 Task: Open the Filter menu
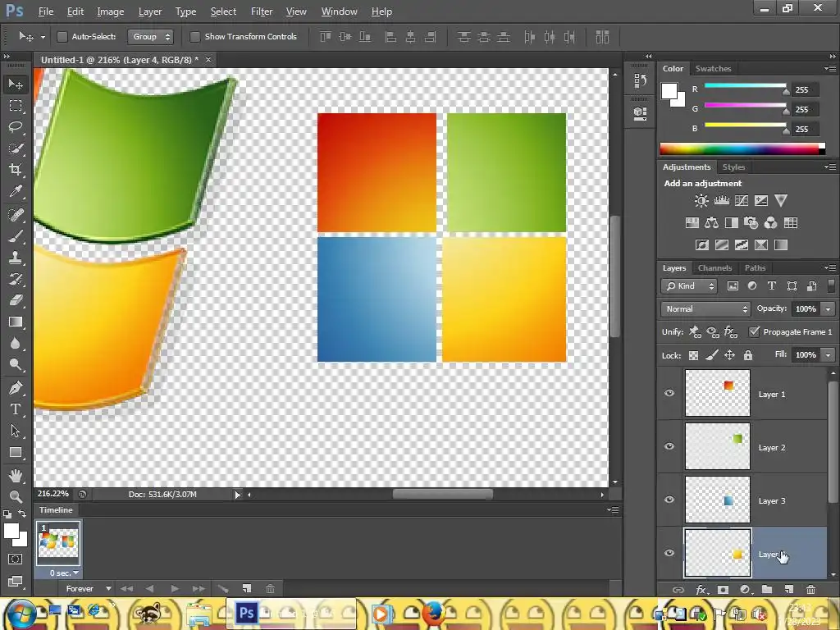[262, 11]
